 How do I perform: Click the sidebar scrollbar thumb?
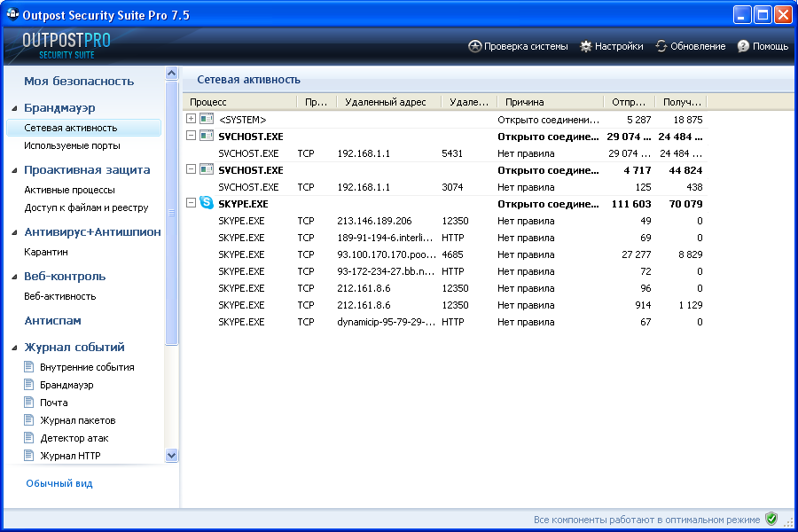[x=171, y=213]
